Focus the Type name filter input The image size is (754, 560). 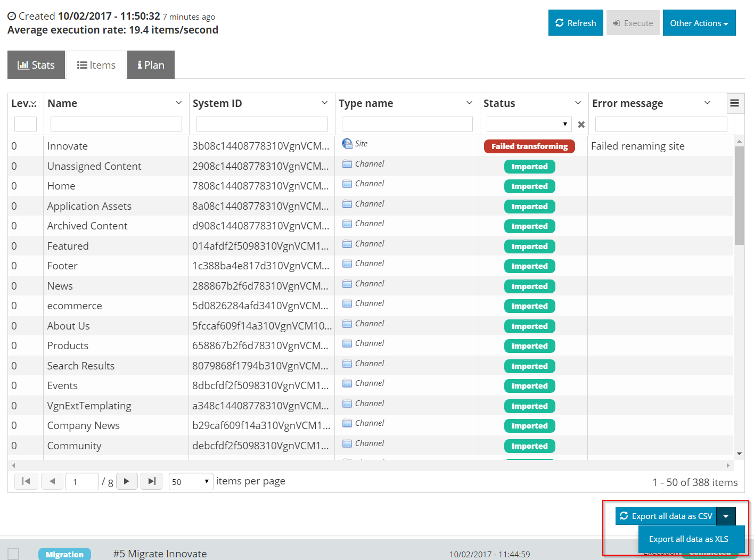coord(407,124)
